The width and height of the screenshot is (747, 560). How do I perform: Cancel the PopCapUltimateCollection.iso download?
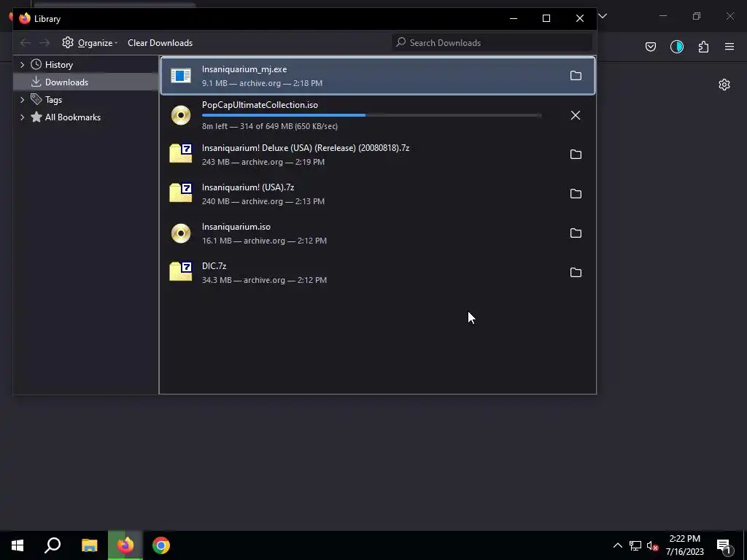pos(576,115)
